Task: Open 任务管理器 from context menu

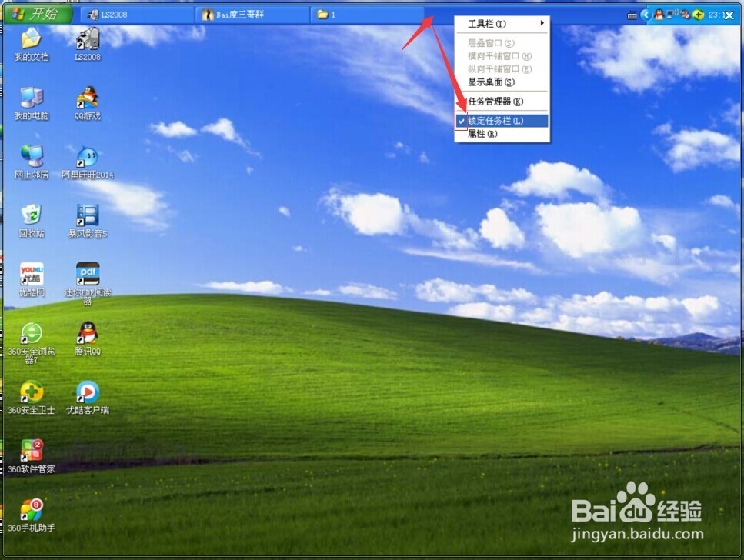Action: [x=502, y=102]
